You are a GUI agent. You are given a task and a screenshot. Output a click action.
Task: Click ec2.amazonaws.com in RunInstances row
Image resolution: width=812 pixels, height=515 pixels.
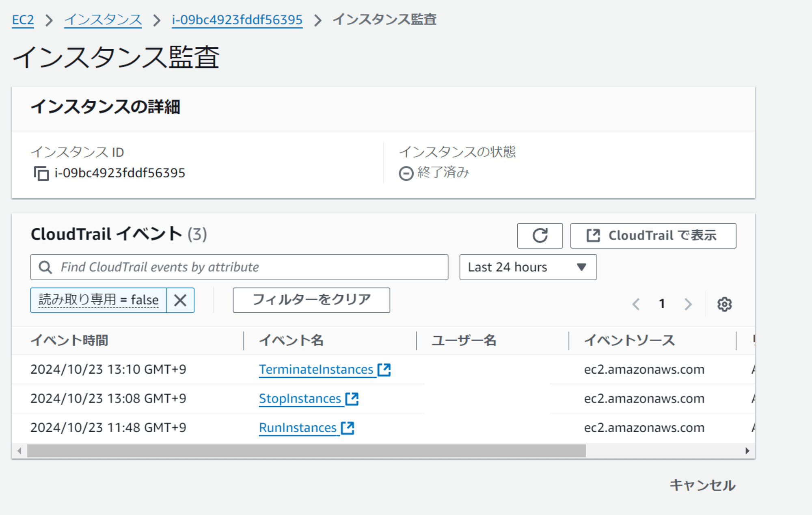click(644, 428)
